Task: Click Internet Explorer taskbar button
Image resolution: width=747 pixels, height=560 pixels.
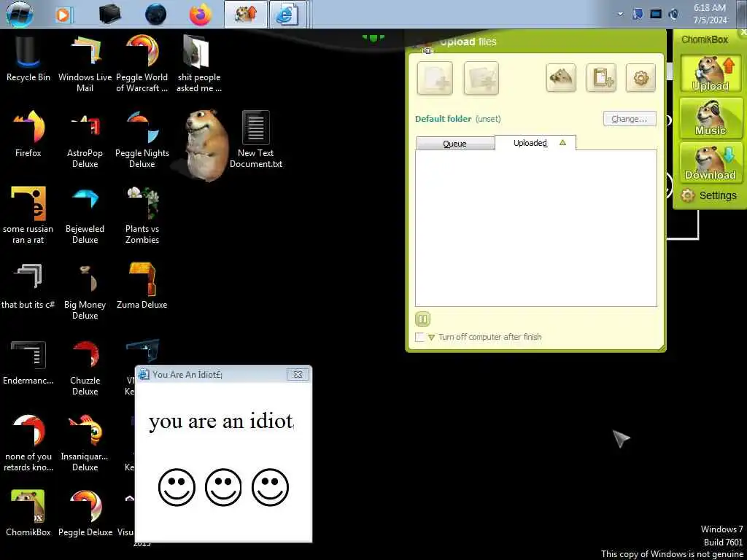Action: tap(287, 15)
